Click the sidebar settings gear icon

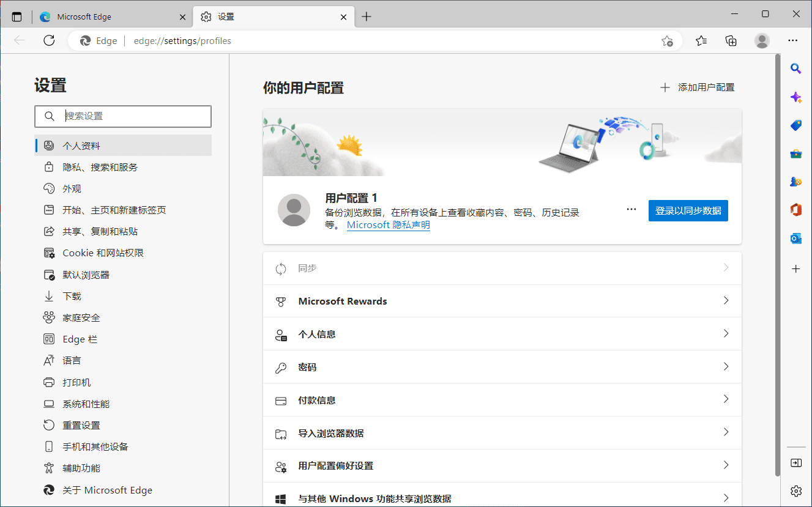795,490
